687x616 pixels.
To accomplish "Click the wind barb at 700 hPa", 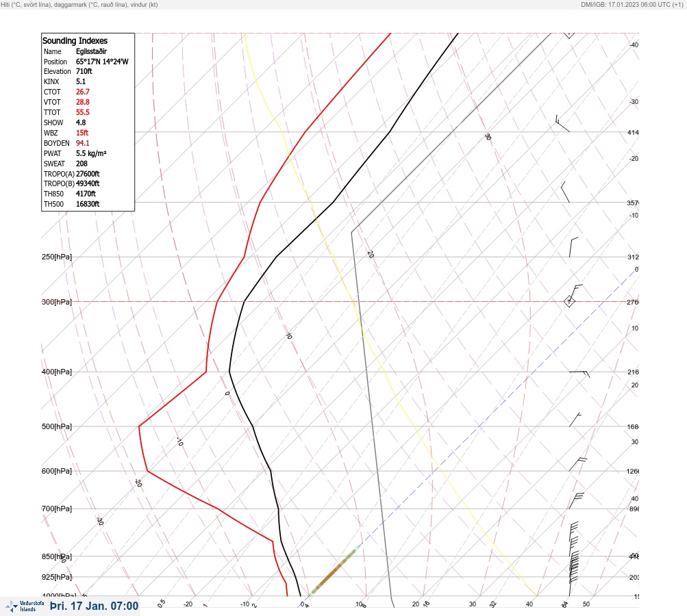I will coord(577,501).
